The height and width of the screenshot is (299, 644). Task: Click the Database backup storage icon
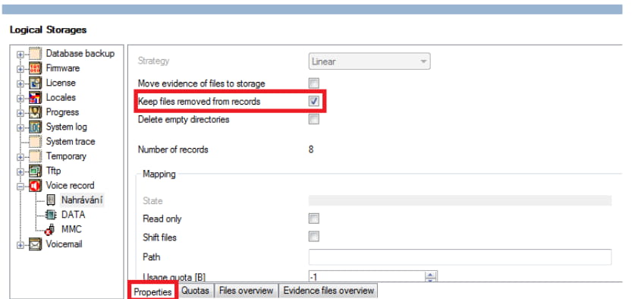point(36,54)
